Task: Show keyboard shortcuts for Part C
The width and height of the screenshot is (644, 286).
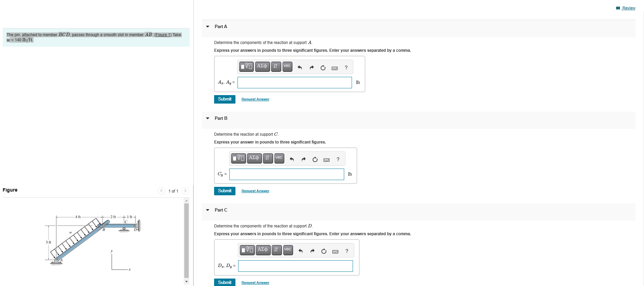Action: (x=335, y=251)
